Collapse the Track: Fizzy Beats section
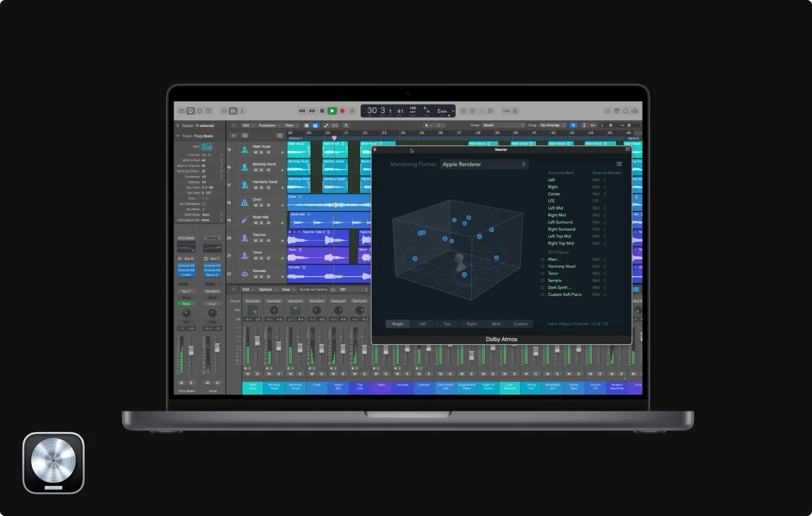The height and width of the screenshot is (516, 812). click(x=178, y=136)
